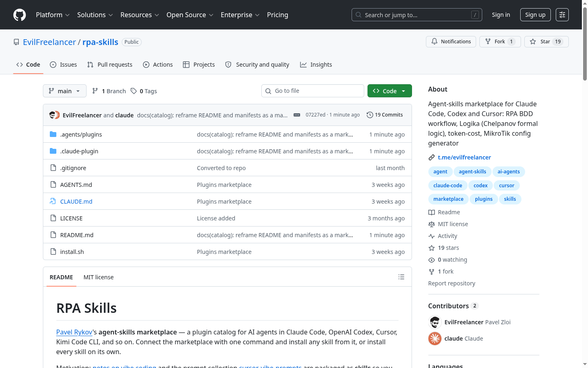Expand the main branch dropdown
Screen dimensions: 588x368
coord(65,91)
